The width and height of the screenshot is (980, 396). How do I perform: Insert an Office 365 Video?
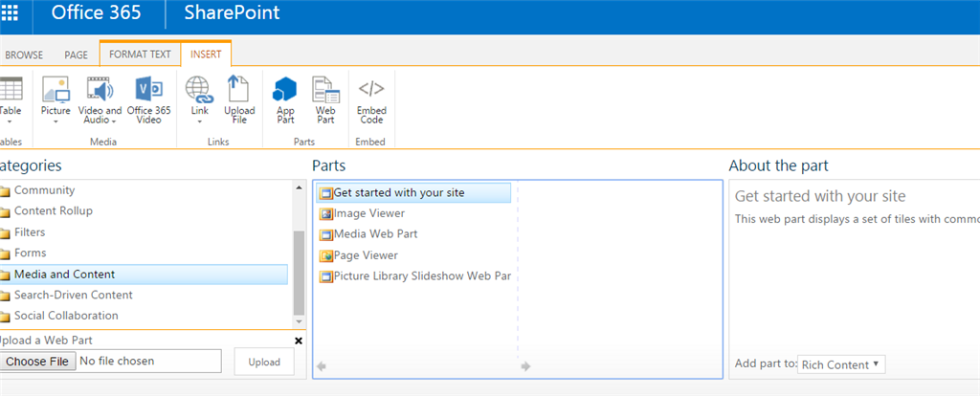tap(148, 89)
